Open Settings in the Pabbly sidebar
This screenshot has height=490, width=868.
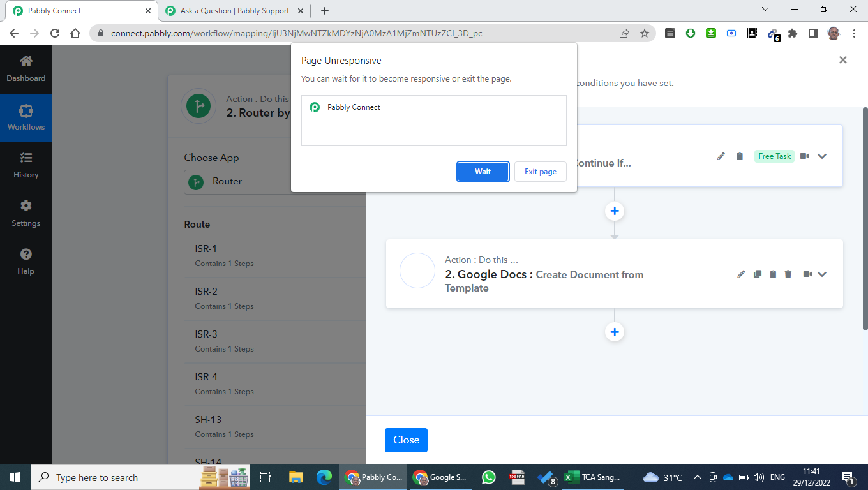click(26, 214)
